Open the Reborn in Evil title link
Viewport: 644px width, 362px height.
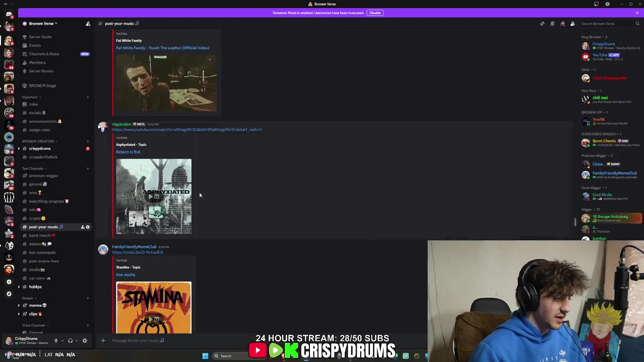[128, 152]
